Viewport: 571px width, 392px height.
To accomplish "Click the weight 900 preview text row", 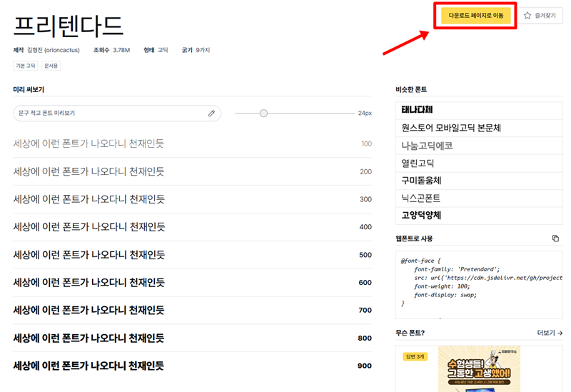I will pyautogui.click(x=192, y=366).
